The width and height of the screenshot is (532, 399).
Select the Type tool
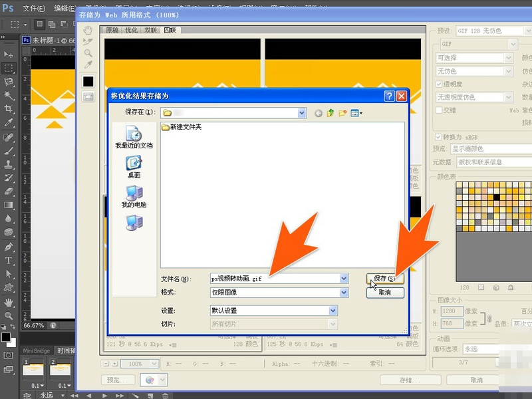click(9, 260)
